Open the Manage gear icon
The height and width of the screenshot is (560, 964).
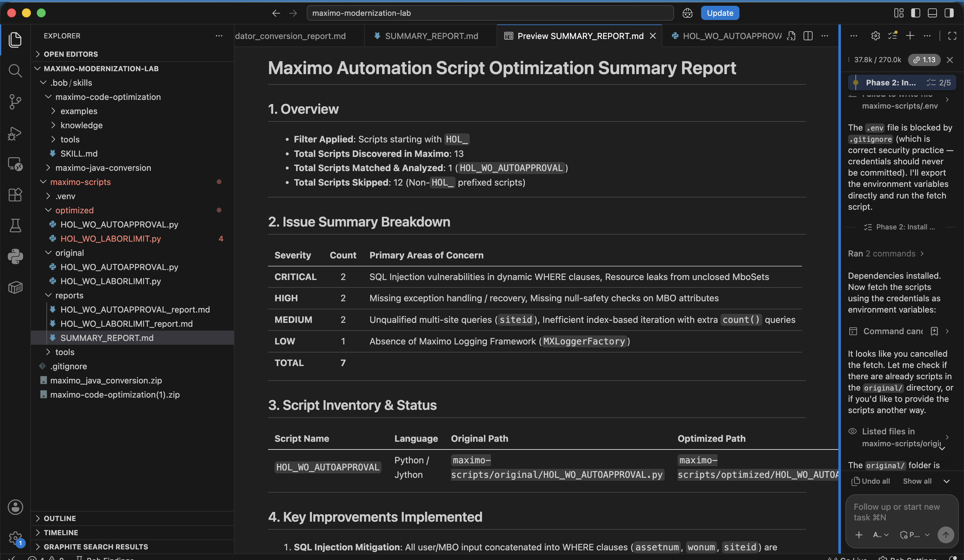coord(15,537)
